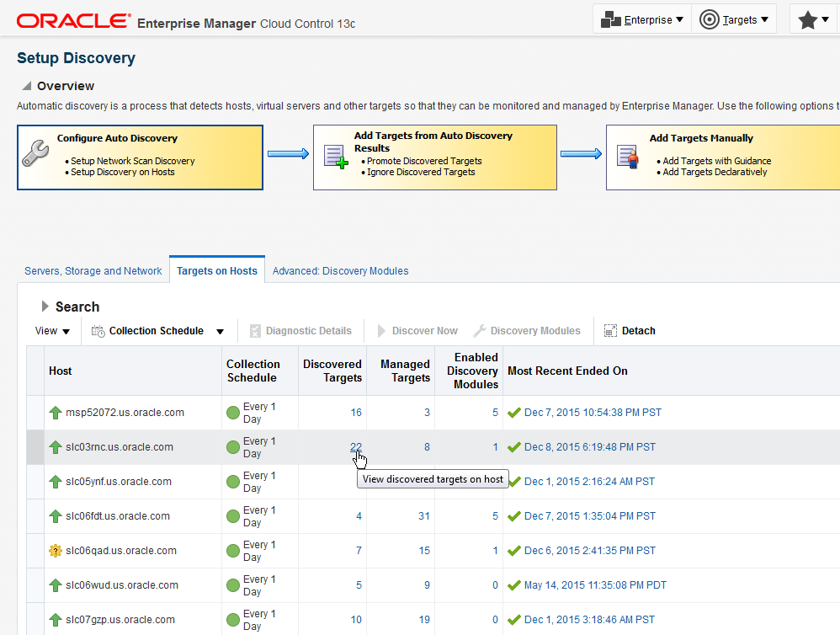Click the Detach button

point(630,331)
